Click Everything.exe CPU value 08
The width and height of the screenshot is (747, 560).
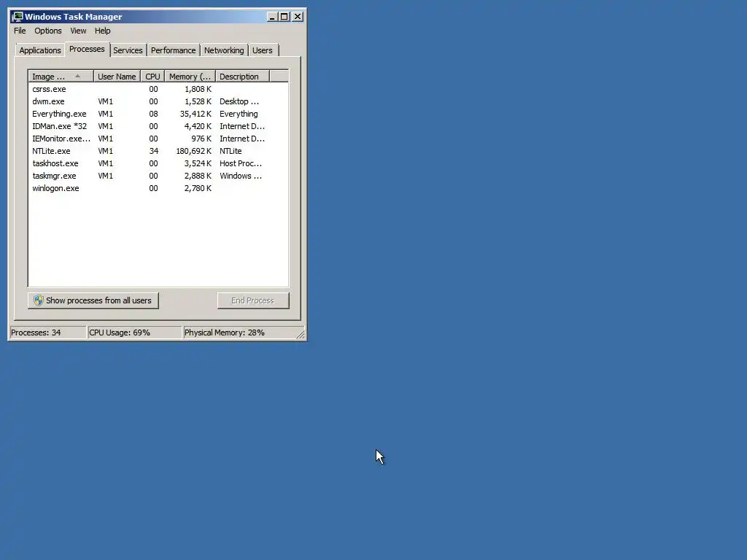tap(153, 114)
